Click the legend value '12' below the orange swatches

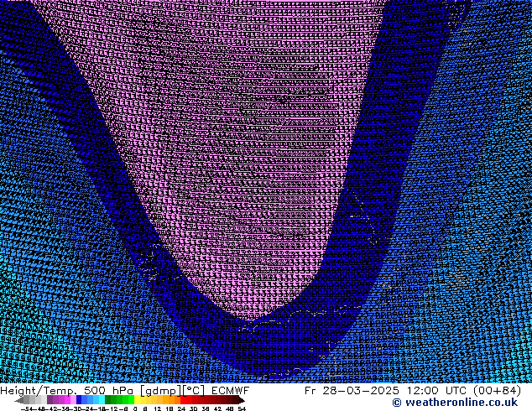point(158,408)
